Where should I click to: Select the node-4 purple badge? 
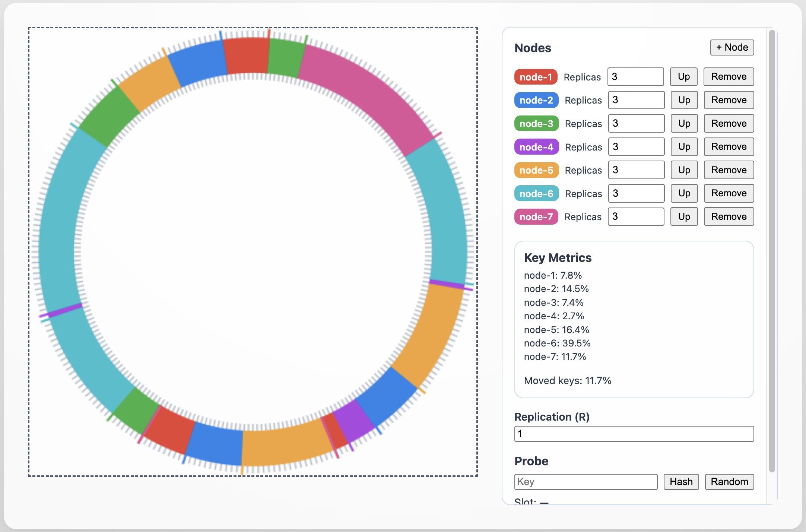(x=536, y=147)
